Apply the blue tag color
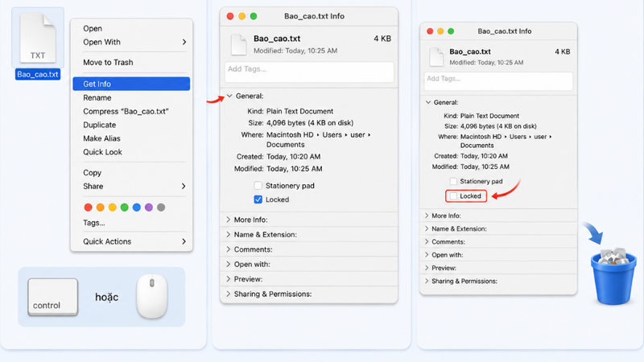The width and height of the screenshot is (644, 362). pos(137,208)
